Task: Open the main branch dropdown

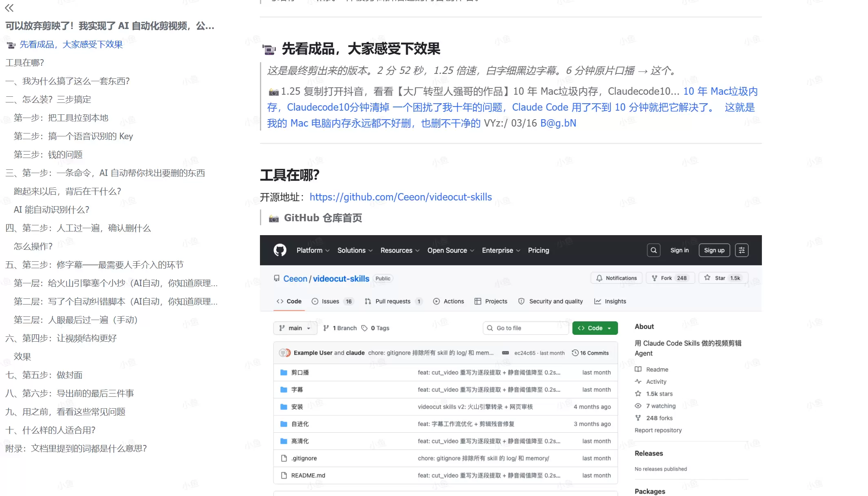Action: tap(295, 328)
